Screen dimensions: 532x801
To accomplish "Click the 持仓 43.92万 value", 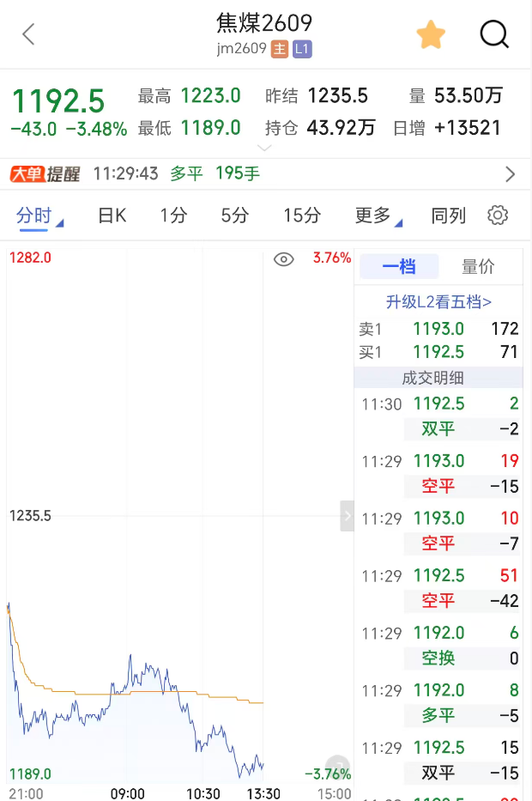I will coord(341,128).
